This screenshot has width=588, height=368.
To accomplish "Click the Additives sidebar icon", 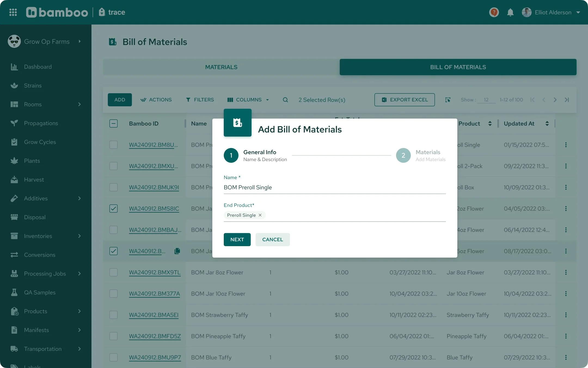I will pos(14,198).
